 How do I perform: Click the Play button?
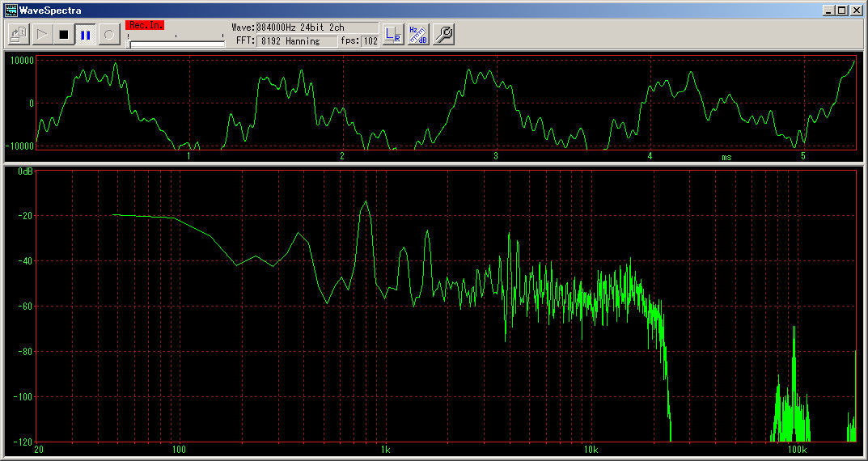click(x=41, y=35)
